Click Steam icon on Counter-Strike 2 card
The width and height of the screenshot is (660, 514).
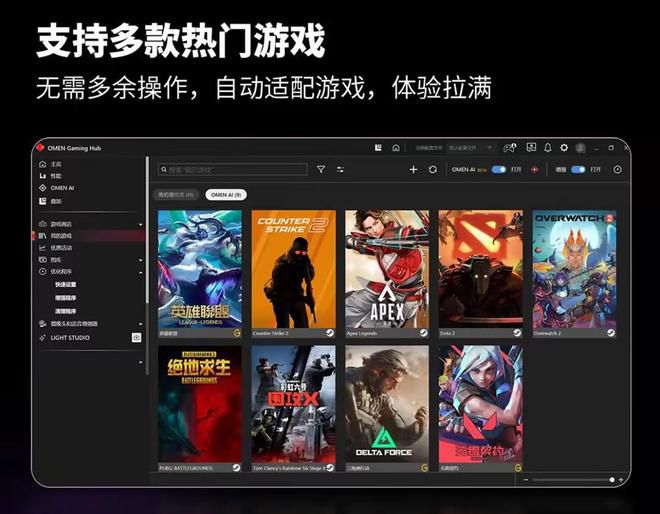click(330, 333)
